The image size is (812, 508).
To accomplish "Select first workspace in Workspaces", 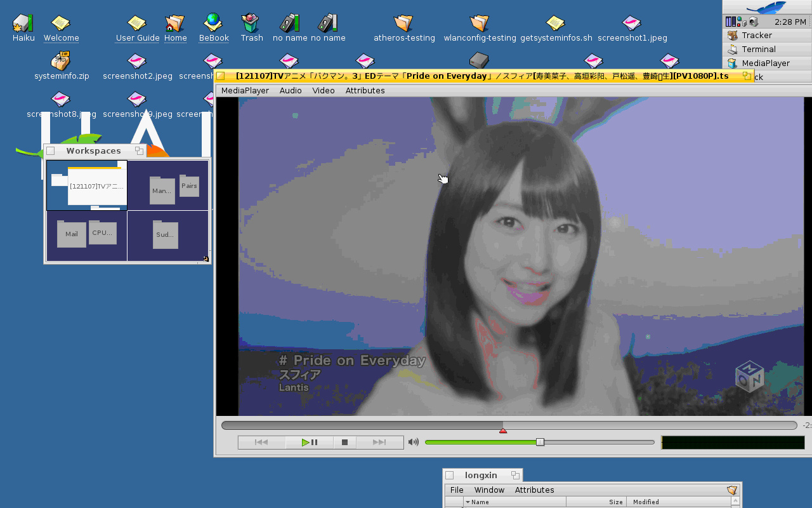I will 87,185.
